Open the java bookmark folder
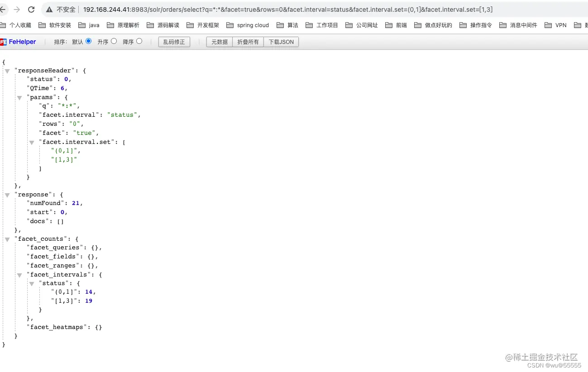Viewport: 588px width, 372px height. (89, 25)
